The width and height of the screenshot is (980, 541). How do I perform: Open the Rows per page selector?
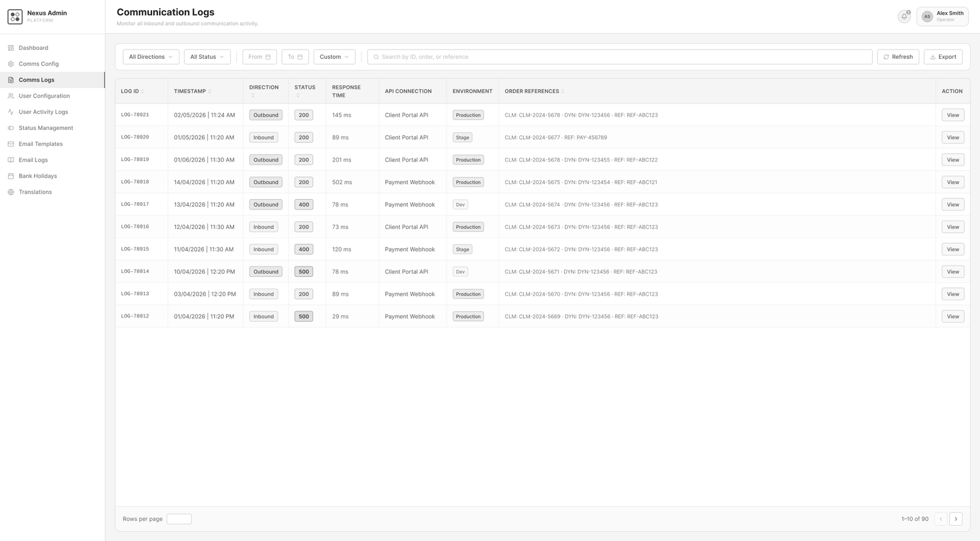[x=179, y=519]
